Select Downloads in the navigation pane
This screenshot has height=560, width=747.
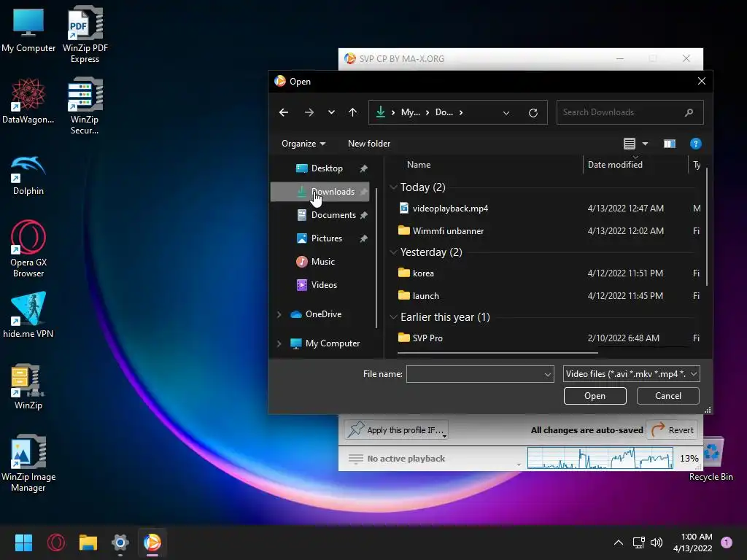[x=320, y=192]
